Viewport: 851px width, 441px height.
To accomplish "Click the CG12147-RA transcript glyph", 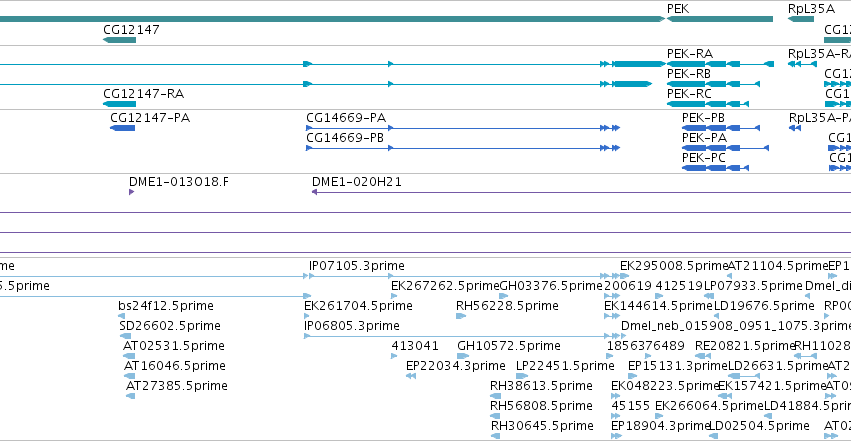I will pos(119,104).
